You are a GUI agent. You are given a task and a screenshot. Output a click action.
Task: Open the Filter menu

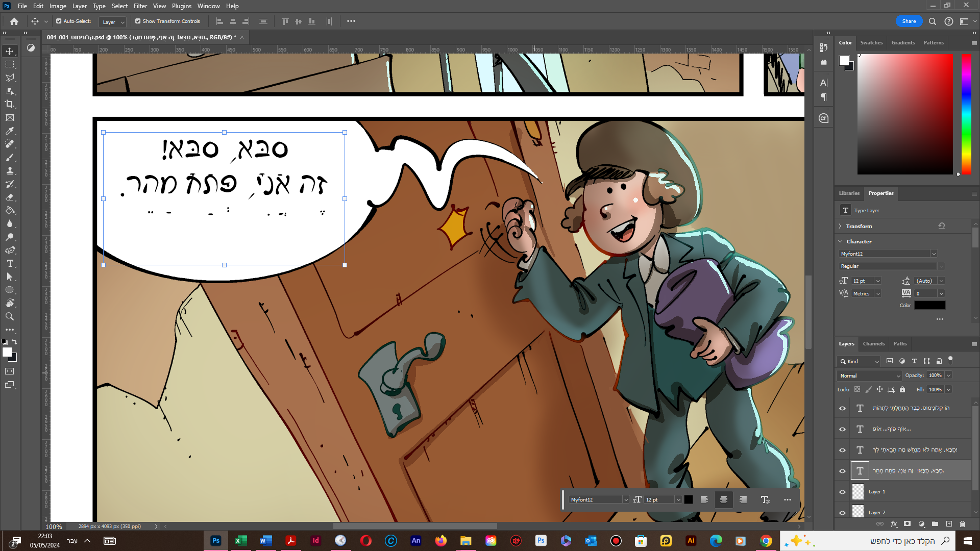(x=140, y=6)
